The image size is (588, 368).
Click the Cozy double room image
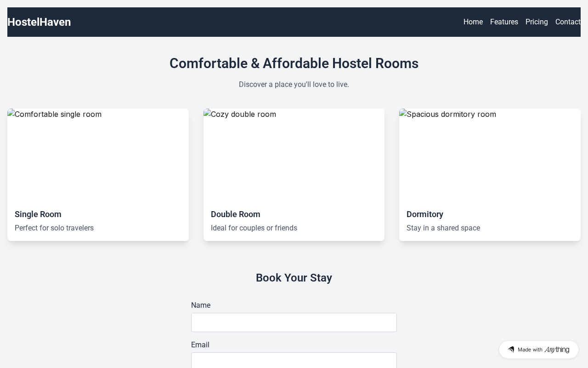coord(294,155)
